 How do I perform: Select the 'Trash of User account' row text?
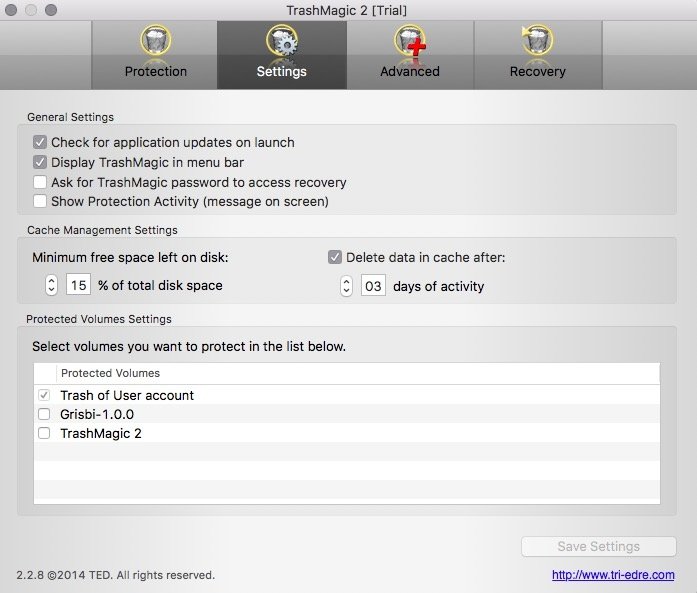[127, 395]
